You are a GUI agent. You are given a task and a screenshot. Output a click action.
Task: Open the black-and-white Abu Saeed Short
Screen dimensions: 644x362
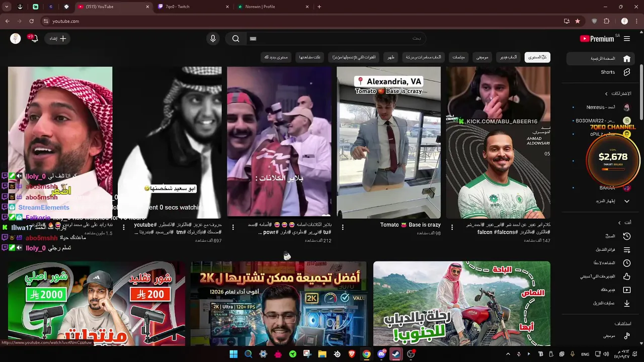pos(170,142)
